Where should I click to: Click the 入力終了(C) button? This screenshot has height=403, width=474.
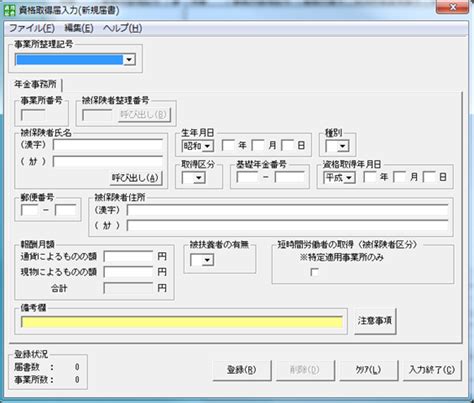click(x=432, y=370)
